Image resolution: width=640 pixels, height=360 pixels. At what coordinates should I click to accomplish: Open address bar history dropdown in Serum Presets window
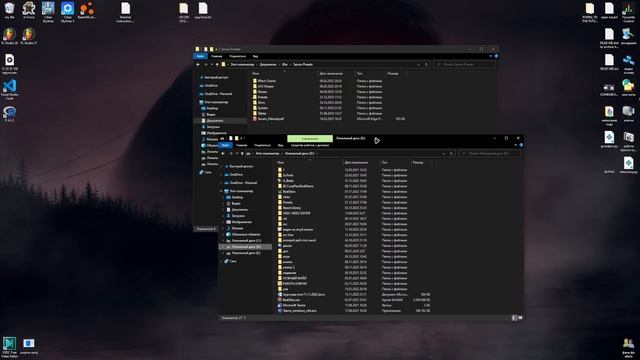tap(418, 64)
